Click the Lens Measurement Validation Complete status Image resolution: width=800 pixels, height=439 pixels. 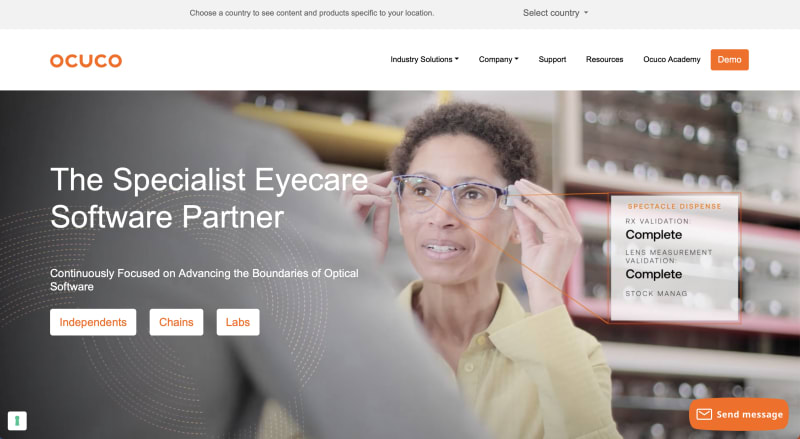click(x=668, y=264)
